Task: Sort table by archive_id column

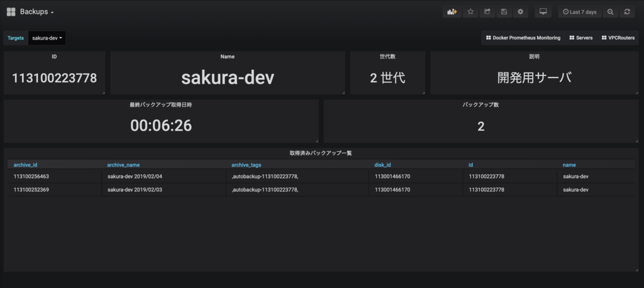Action: pyautogui.click(x=25, y=165)
